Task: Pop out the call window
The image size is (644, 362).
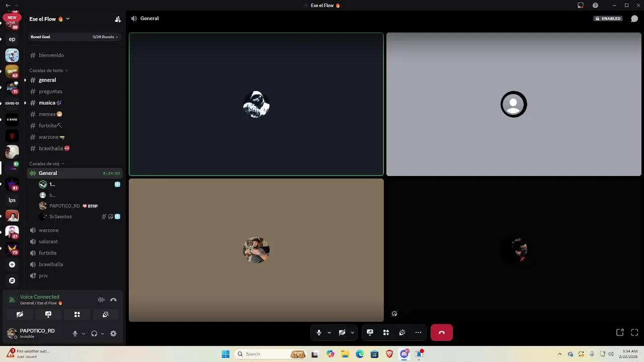Action: click(620, 332)
